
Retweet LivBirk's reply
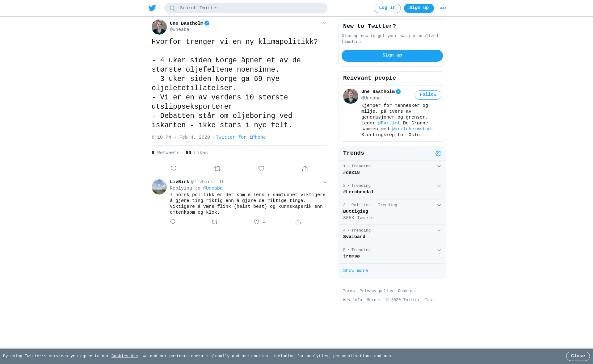pos(215,222)
